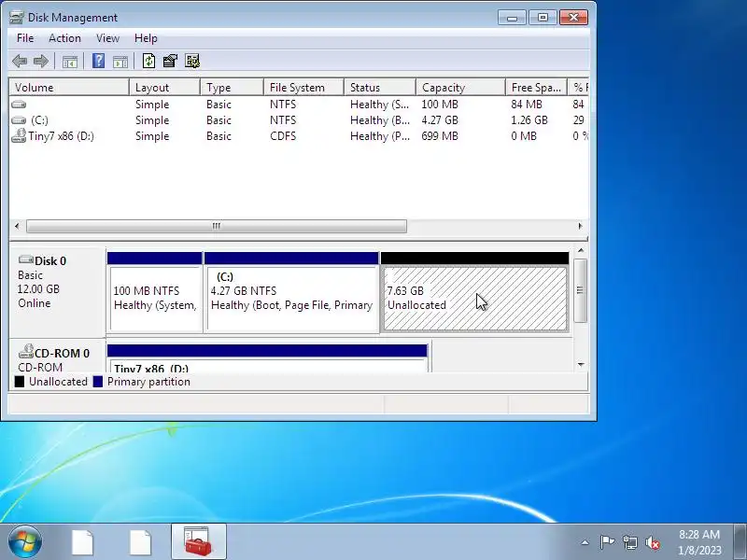Click the horizontal scrollbar left arrow
747x560 pixels.
[17, 226]
